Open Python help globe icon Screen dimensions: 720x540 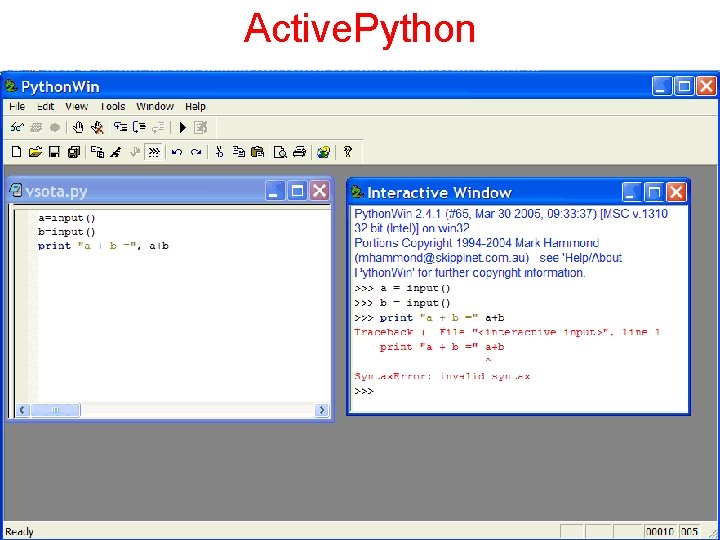coord(323,152)
